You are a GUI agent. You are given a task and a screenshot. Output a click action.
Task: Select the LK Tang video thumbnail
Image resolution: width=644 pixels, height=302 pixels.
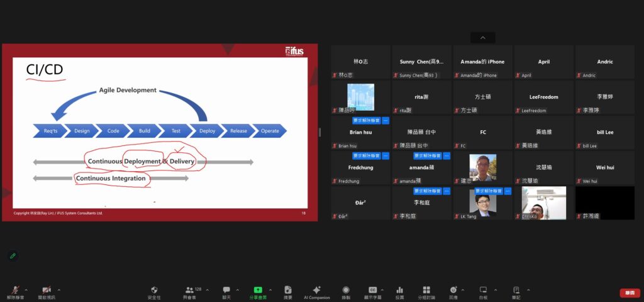point(482,201)
